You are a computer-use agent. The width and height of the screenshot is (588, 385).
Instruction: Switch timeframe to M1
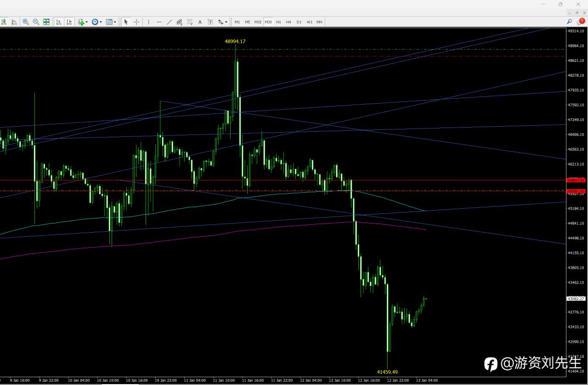[237, 22]
